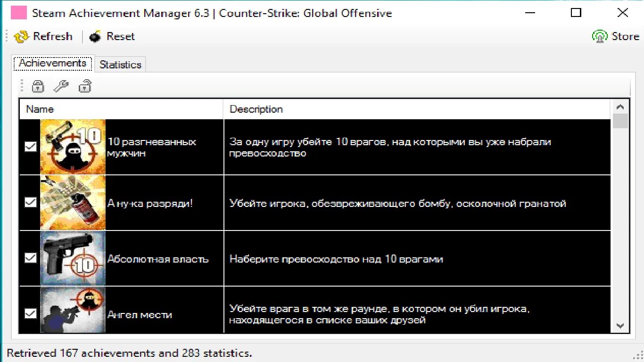Viewport: 644px width, 362px height.
Task: Click the pistol icon for 'Абсолютная власть'
Action: tap(73, 258)
